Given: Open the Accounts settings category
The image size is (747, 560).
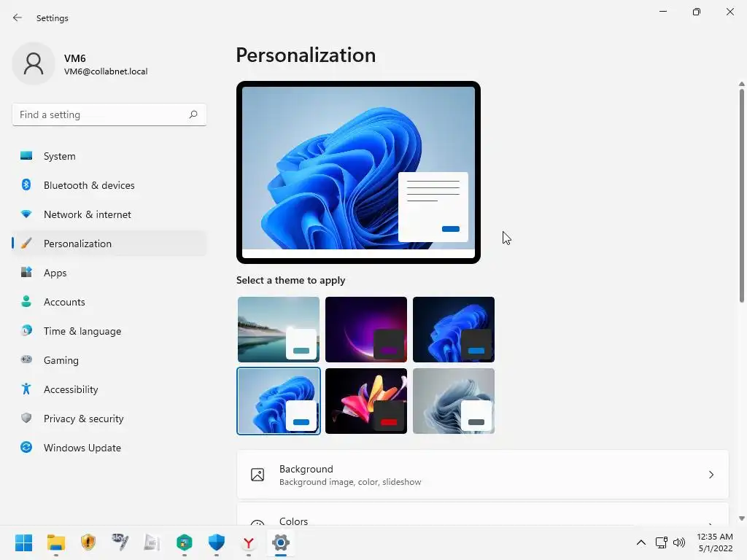Looking at the screenshot, I should coord(109,302).
